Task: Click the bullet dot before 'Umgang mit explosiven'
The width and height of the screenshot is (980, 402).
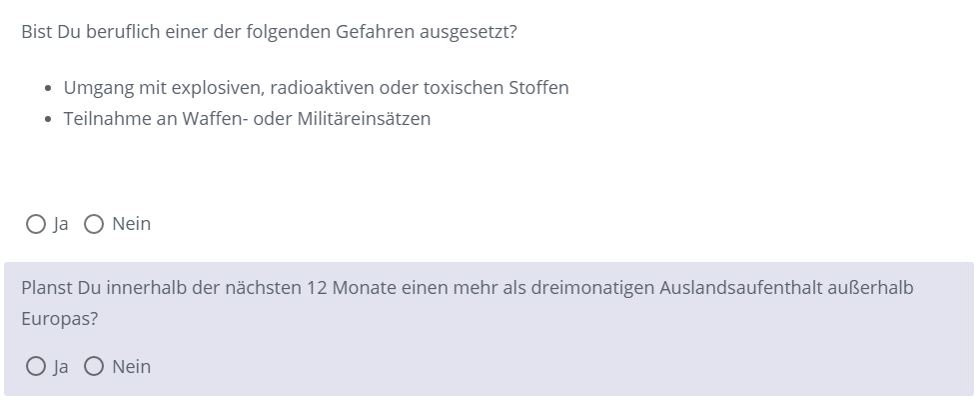Action: (49, 89)
